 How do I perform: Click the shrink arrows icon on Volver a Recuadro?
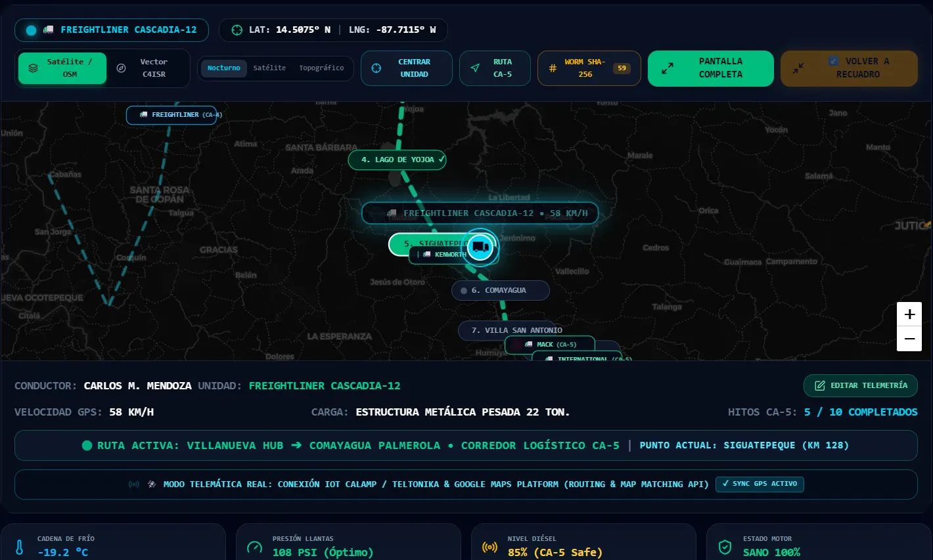pyautogui.click(x=798, y=68)
